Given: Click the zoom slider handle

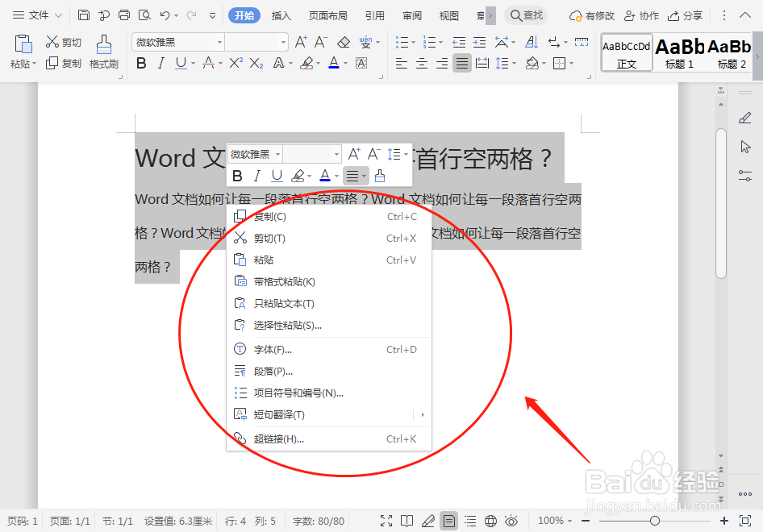Looking at the screenshot, I should click(654, 521).
